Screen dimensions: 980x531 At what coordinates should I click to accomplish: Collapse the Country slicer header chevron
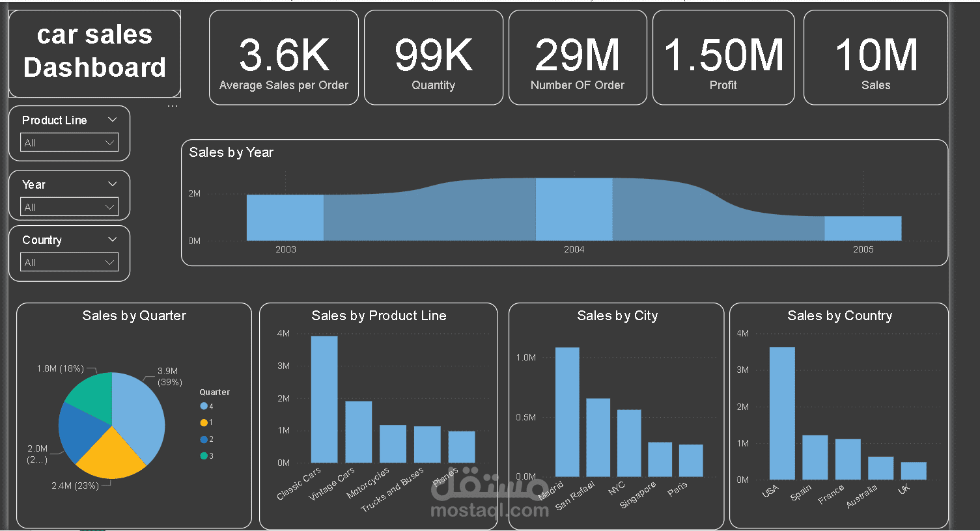112,239
